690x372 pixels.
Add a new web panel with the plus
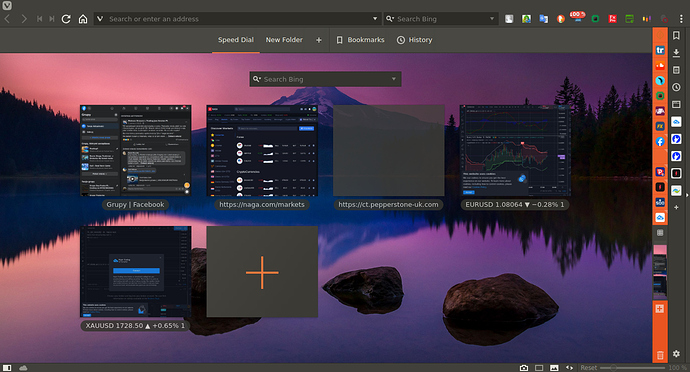(x=676, y=207)
